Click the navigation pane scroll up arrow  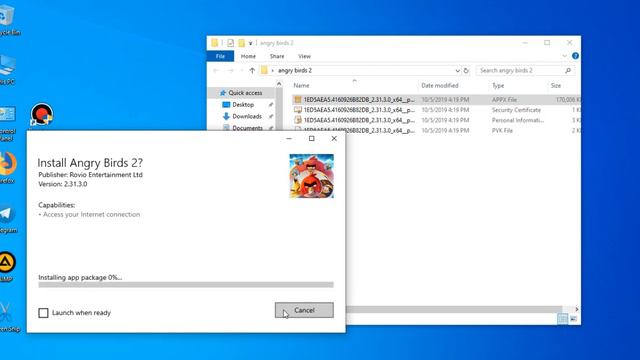click(x=279, y=84)
